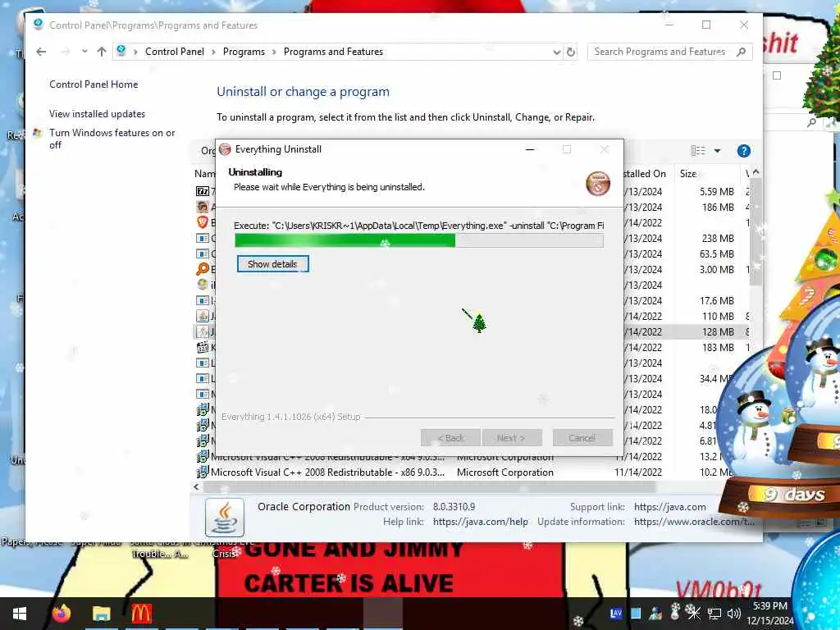Open the Windows Start menu
This screenshot has width=840, height=630.
pos(20,614)
